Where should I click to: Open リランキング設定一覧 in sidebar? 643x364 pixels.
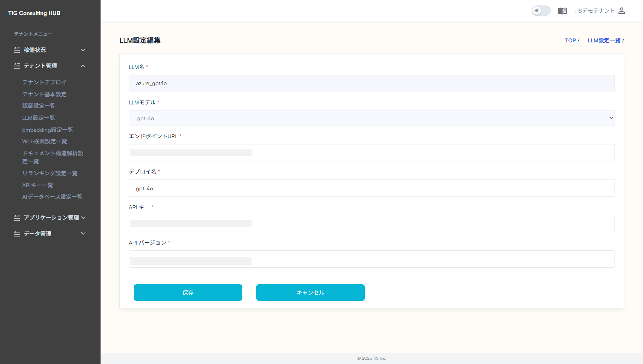(50, 173)
